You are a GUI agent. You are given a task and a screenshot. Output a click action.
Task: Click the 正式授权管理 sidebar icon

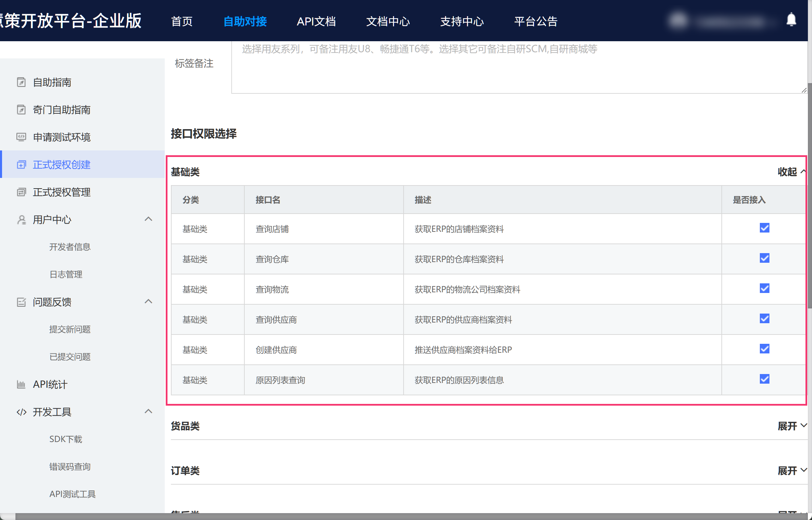[21, 192]
